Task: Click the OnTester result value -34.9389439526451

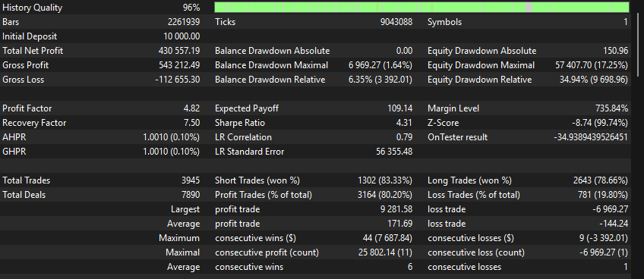Action: pyautogui.click(x=591, y=137)
